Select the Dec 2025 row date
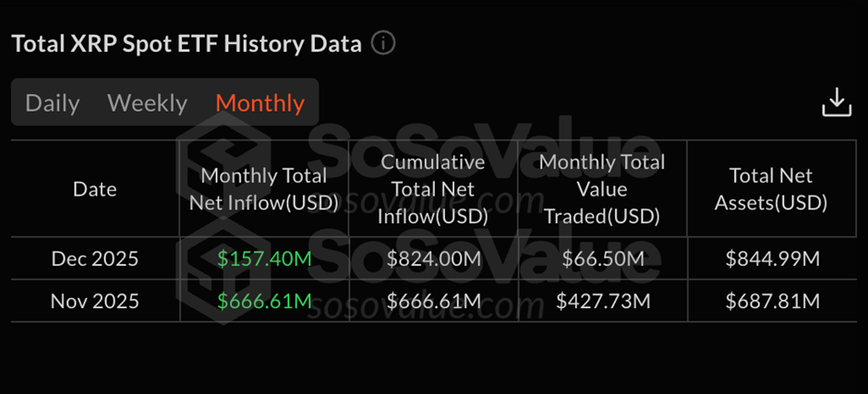 click(95, 259)
